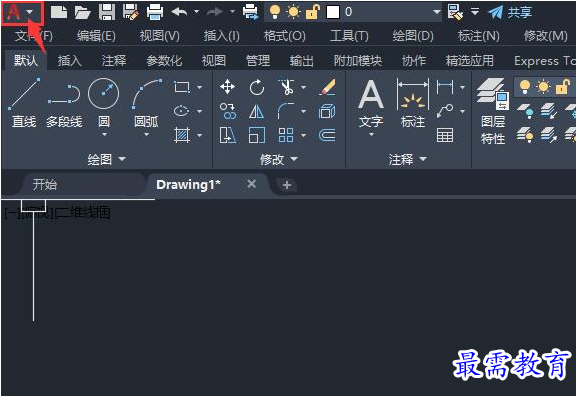The width and height of the screenshot is (577, 396).
Task: Switch to the 附加模块 ribbon tab
Action: 358,60
